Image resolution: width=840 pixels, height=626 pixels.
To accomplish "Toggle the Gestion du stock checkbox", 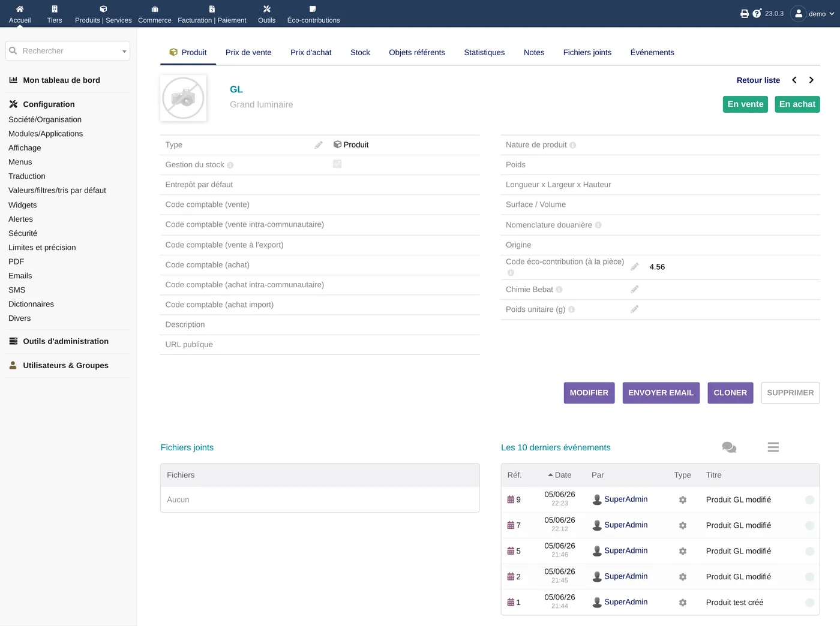I will (x=337, y=164).
